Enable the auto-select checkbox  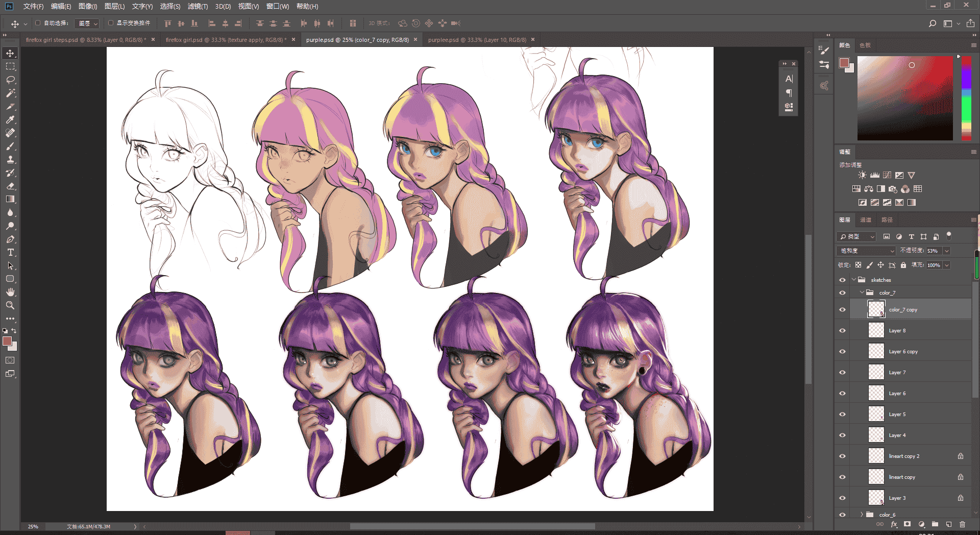pos(38,23)
